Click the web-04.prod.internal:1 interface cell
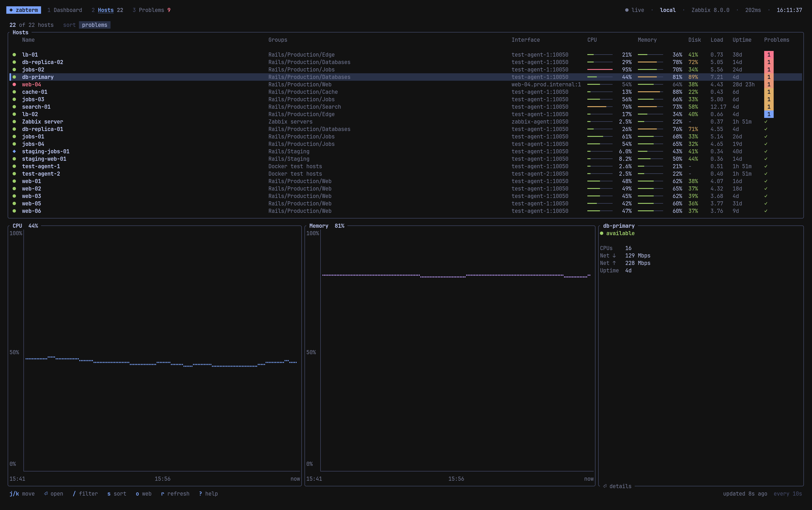Screen dimensions: 812x510 [546, 85]
